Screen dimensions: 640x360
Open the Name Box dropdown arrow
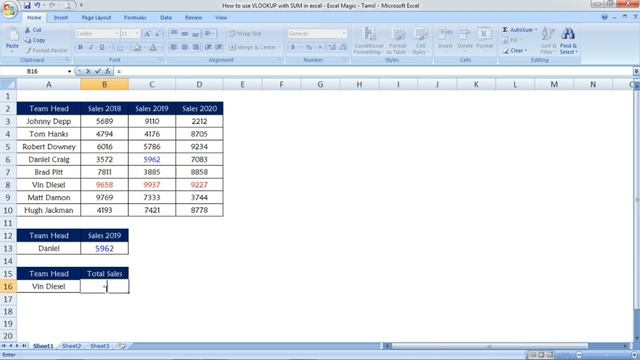pyautogui.click(x=69, y=71)
